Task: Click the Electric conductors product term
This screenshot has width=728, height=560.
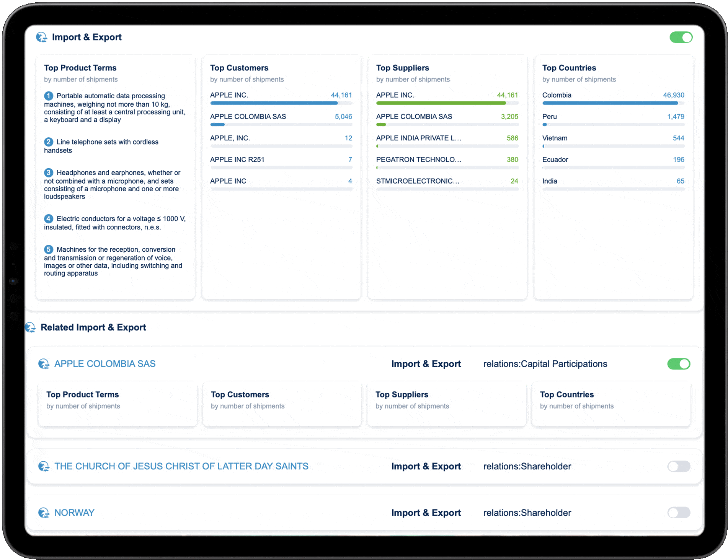Action: pos(115,223)
